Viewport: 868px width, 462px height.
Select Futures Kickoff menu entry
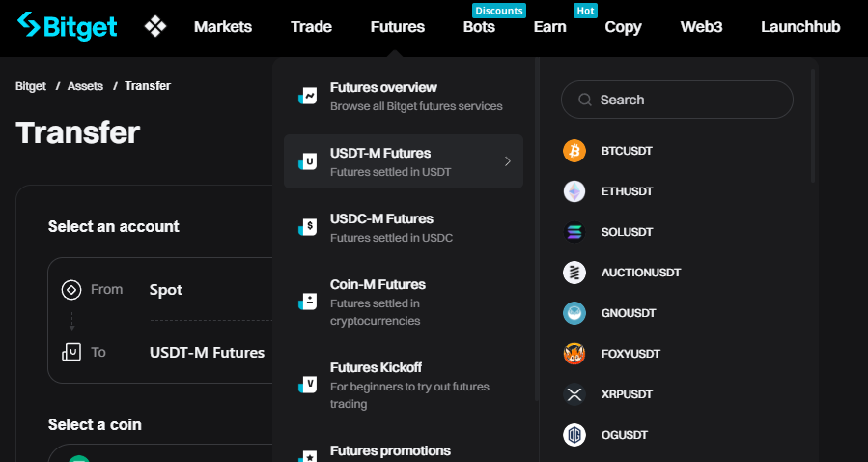(403, 385)
